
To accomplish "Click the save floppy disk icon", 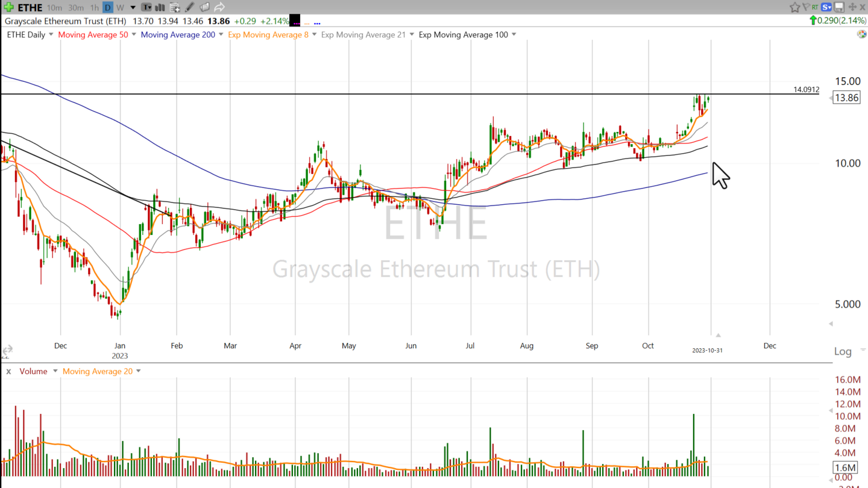I will (x=839, y=7).
